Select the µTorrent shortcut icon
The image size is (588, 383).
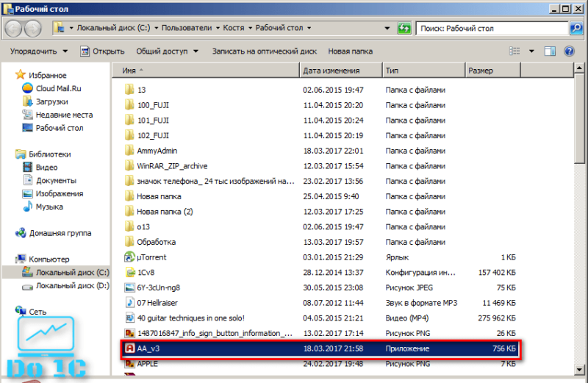pos(129,257)
